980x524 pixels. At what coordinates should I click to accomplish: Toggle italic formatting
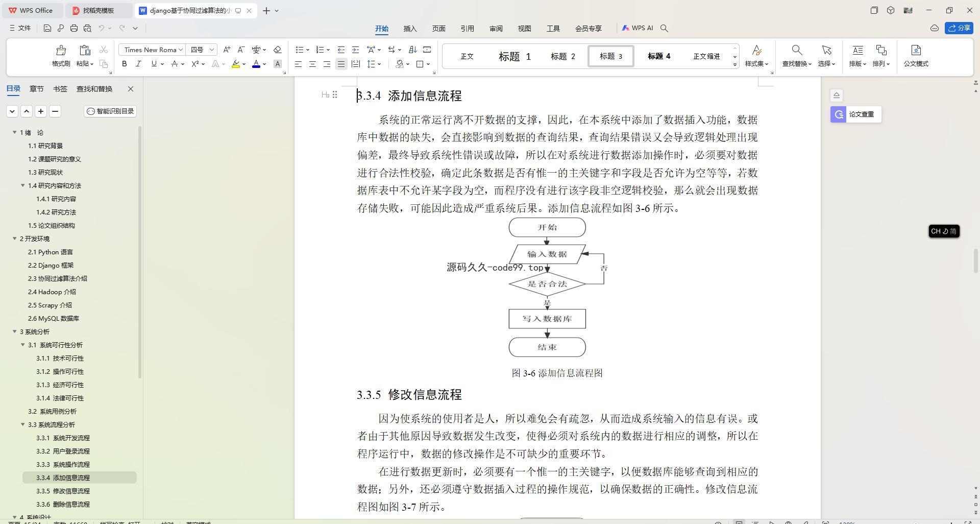pos(138,64)
